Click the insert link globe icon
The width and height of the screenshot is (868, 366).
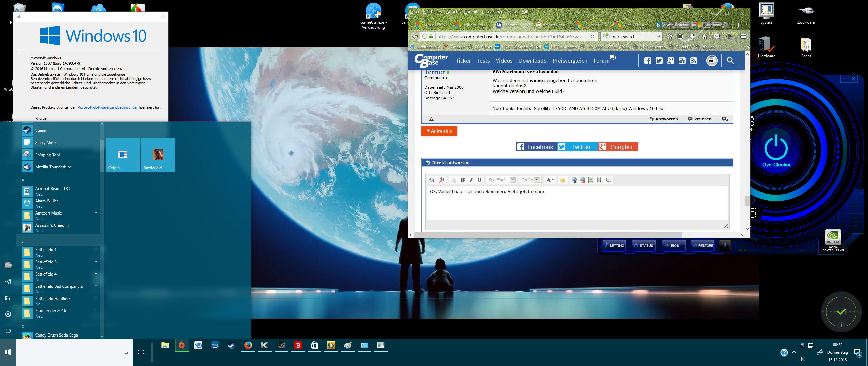574,180
